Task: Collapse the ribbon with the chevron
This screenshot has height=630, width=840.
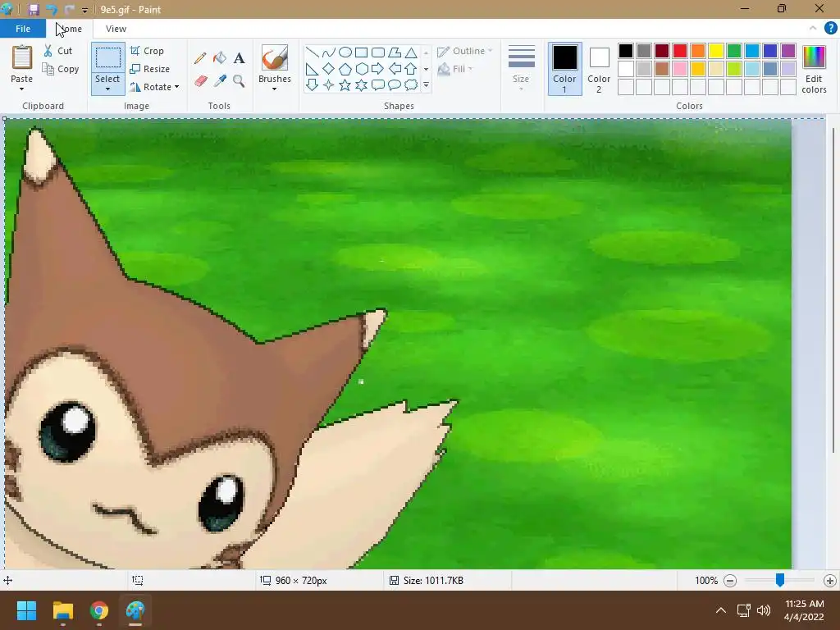Action: [x=813, y=28]
